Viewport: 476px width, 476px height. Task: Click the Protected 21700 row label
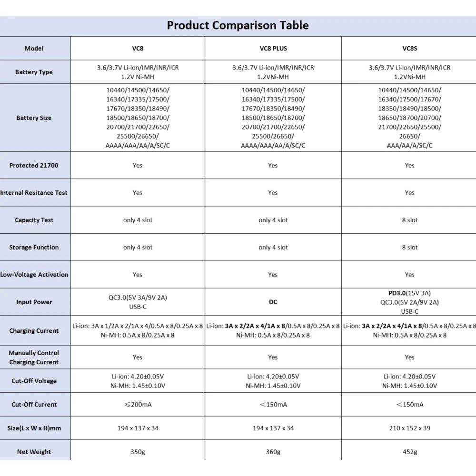(34, 165)
